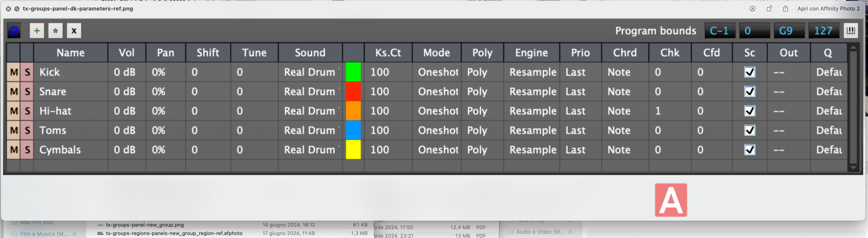The width and height of the screenshot is (868, 238).
Task: Edit Program bounds high note G9 field
Action: 789,31
